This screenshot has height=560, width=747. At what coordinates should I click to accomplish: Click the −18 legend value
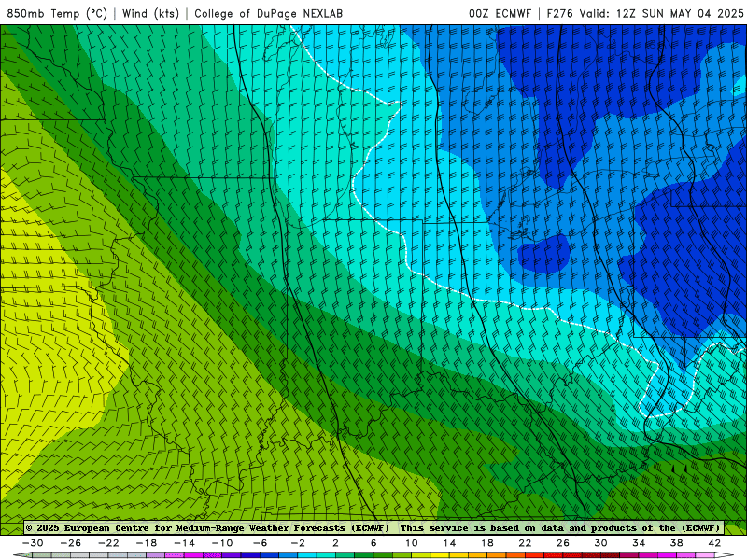tap(147, 543)
